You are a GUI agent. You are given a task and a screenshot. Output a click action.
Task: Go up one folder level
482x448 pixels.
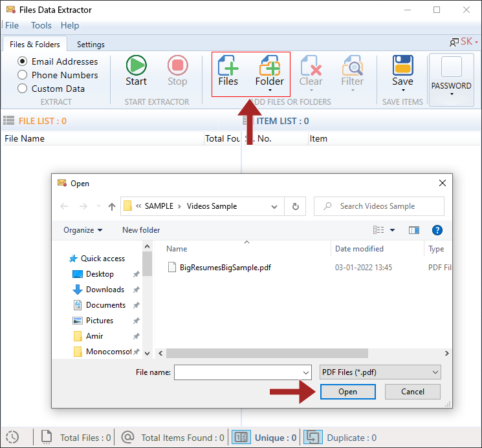112,206
